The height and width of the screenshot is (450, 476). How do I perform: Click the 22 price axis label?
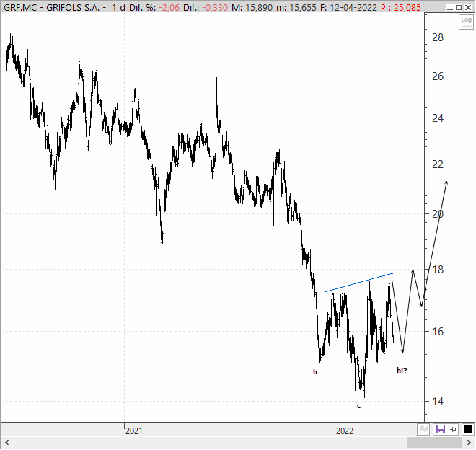pos(438,164)
